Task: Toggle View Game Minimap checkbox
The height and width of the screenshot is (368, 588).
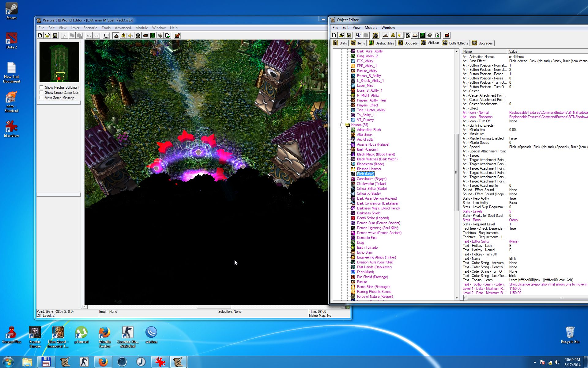Action: (41, 98)
